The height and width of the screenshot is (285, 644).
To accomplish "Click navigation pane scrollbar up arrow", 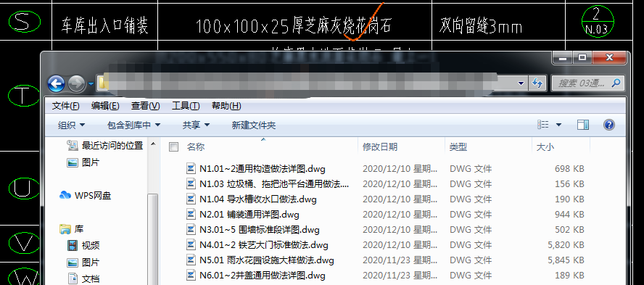I will 153,144.
